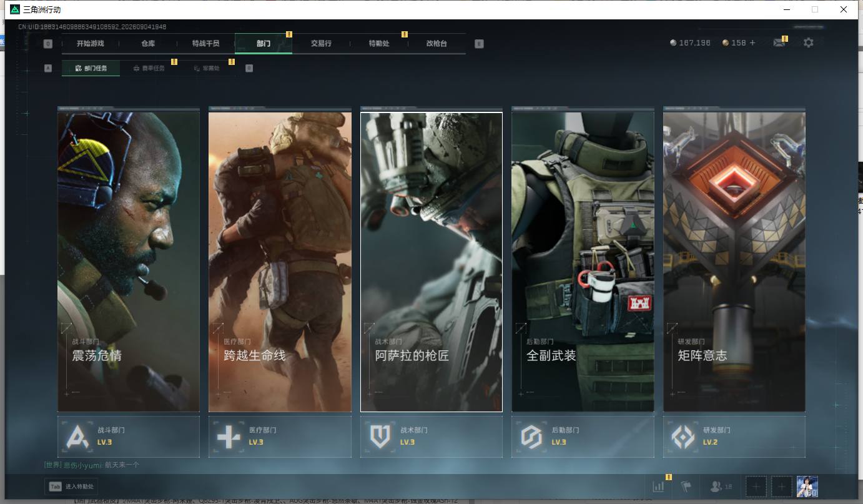Select the 部门任务 sub-tab
Viewport: 863px width, 504px height.
91,68
